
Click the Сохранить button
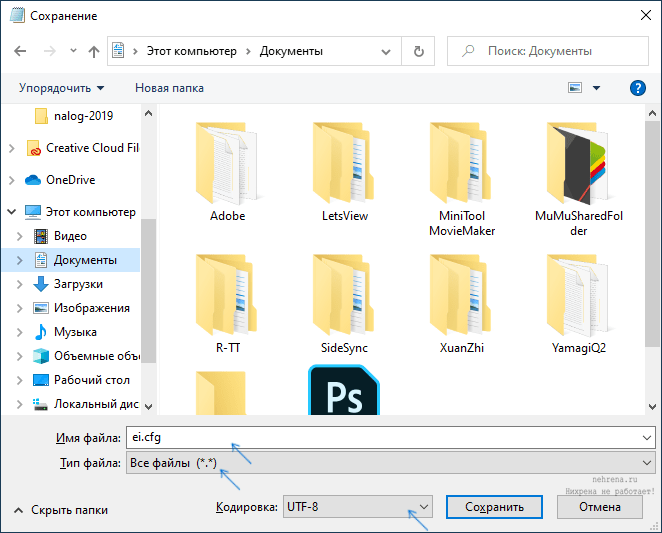(x=494, y=507)
